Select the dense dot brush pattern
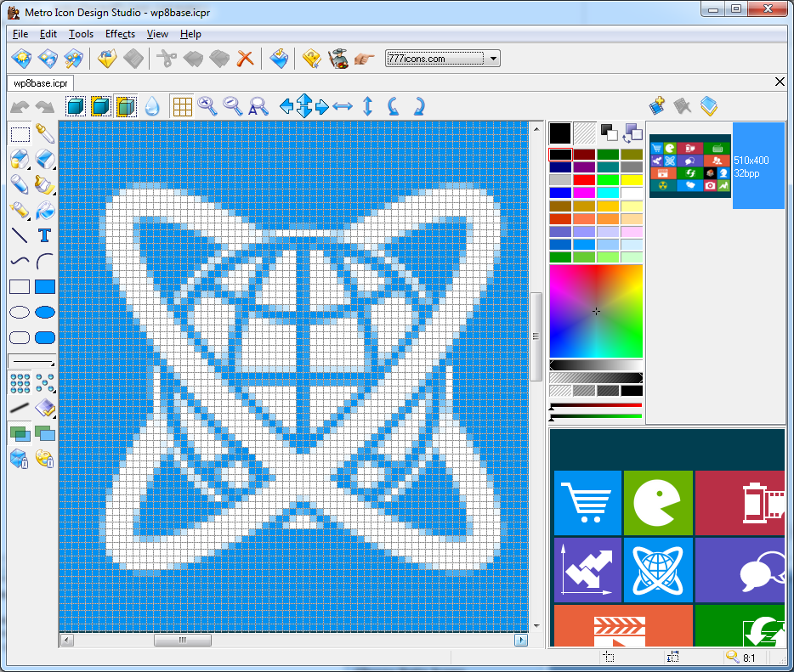794x672 pixels. point(20,383)
